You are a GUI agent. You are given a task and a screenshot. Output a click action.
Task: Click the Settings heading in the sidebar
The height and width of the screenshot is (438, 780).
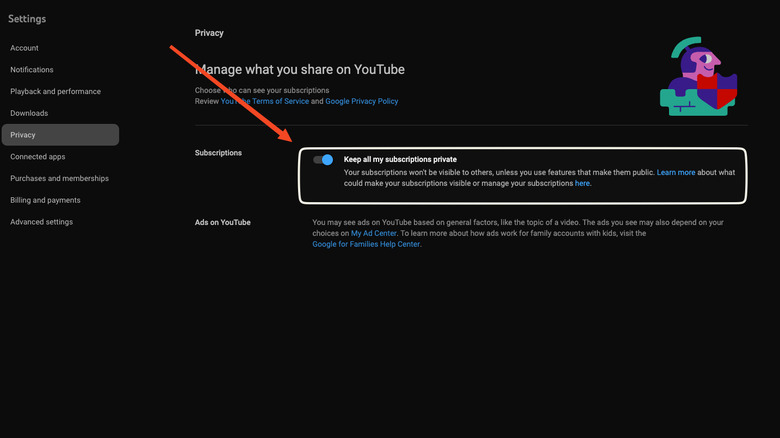click(x=27, y=19)
